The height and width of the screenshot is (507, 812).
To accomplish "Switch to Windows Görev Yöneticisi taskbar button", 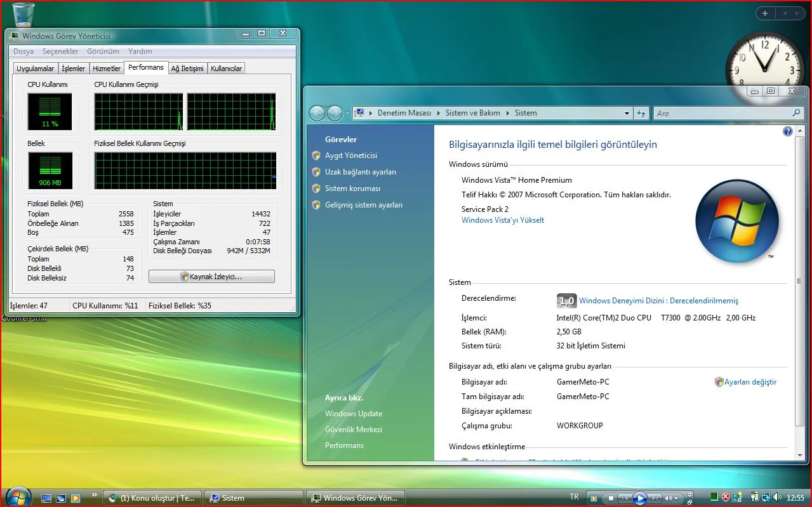I will pyautogui.click(x=356, y=498).
